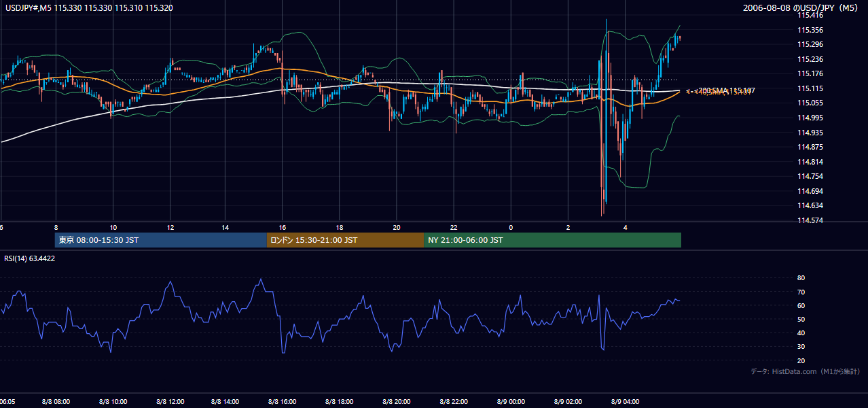Click hour tick 12 under the candlestick chart
The width and height of the screenshot is (868, 408).
click(x=170, y=227)
